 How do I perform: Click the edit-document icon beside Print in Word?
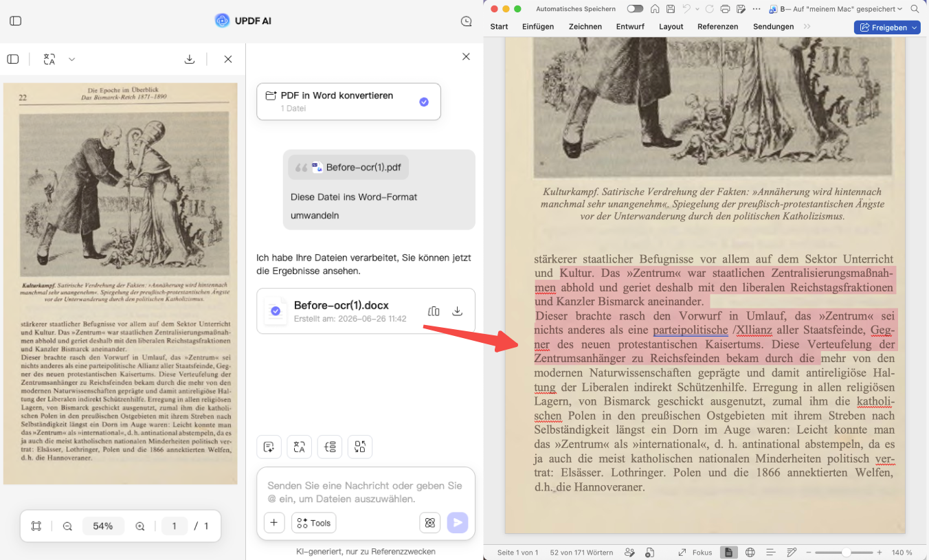click(x=741, y=9)
